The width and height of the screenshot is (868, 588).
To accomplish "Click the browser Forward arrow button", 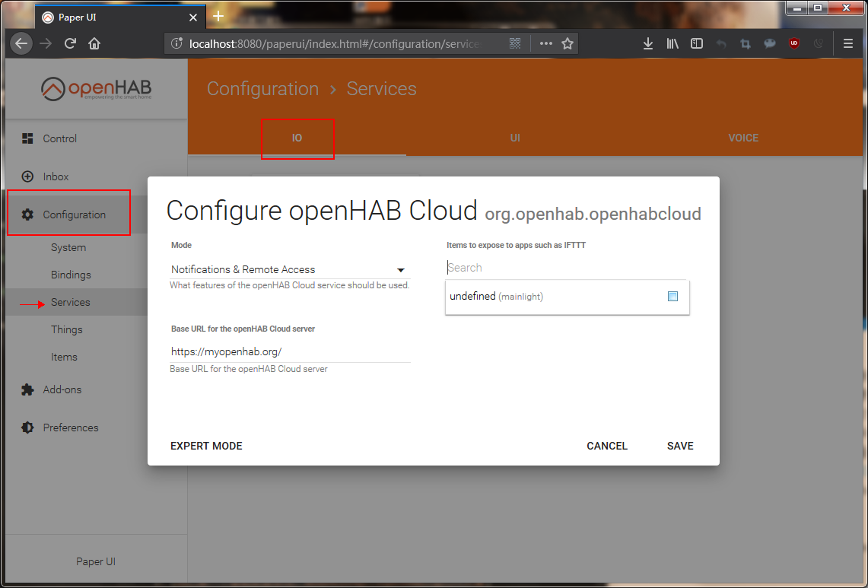I will tap(46, 43).
